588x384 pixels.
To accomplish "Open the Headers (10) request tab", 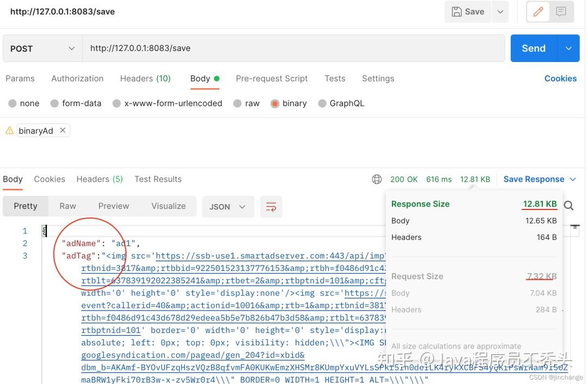I will [x=145, y=78].
